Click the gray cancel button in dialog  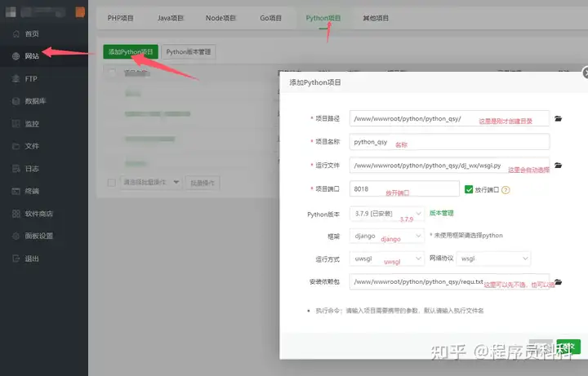tap(541, 347)
